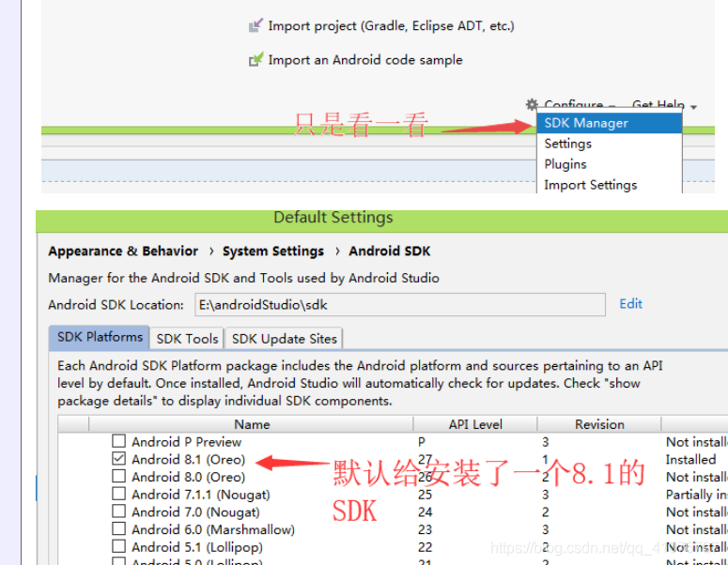Switch to the SDK Update Sites tab
The width and height of the screenshot is (728, 565).
click(x=284, y=339)
